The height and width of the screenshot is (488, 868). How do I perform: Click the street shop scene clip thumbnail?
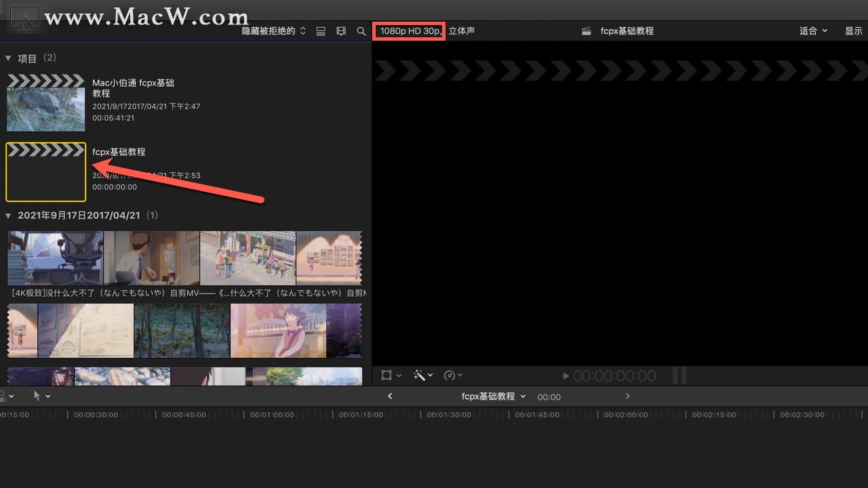point(248,258)
